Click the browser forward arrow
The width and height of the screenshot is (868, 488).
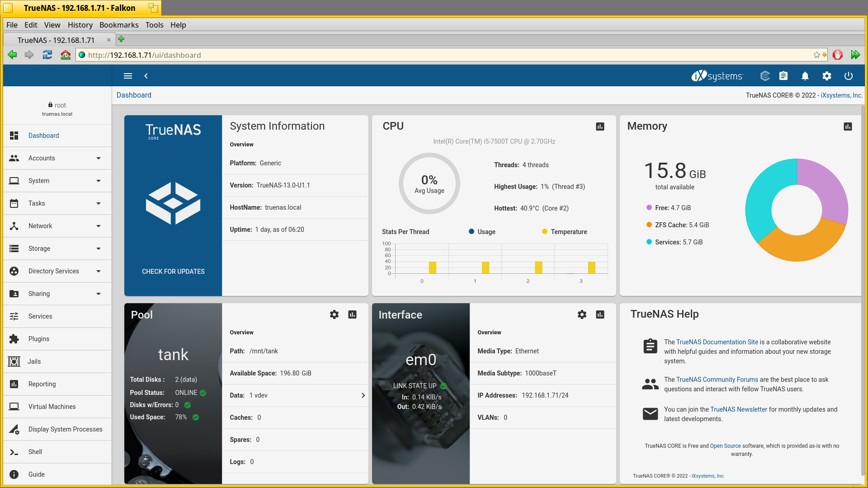(29, 55)
